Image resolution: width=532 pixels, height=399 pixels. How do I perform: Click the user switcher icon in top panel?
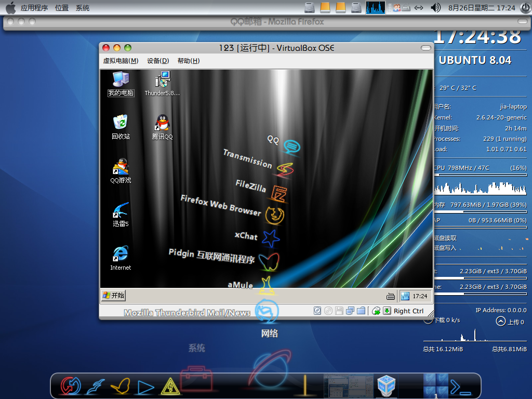coord(396,7)
